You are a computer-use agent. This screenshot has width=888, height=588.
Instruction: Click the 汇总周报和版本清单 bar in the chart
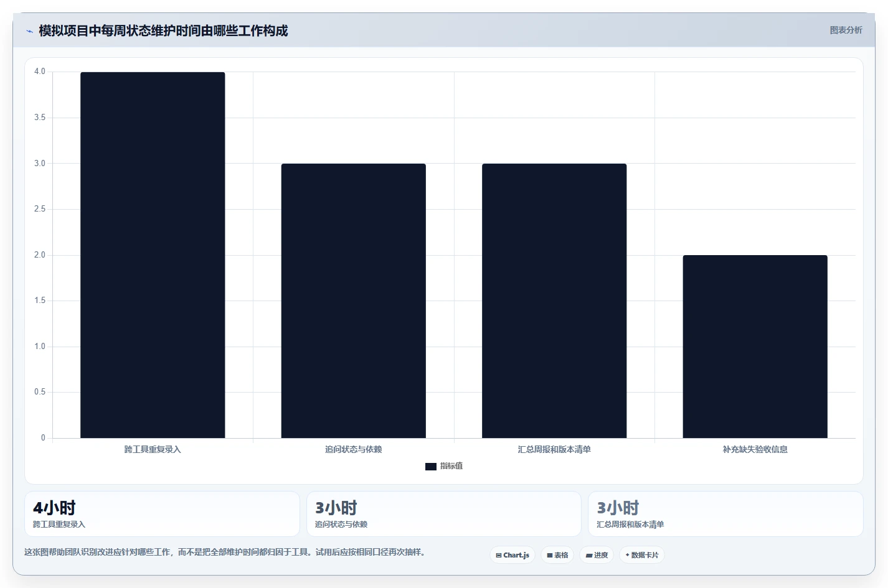coord(554,301)
